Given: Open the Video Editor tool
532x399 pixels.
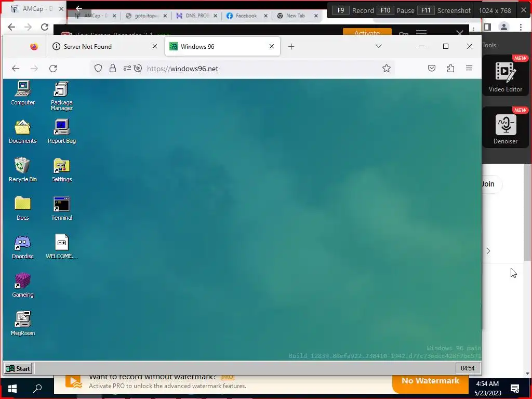Looking at the screenshot, I should coord(505,75).
